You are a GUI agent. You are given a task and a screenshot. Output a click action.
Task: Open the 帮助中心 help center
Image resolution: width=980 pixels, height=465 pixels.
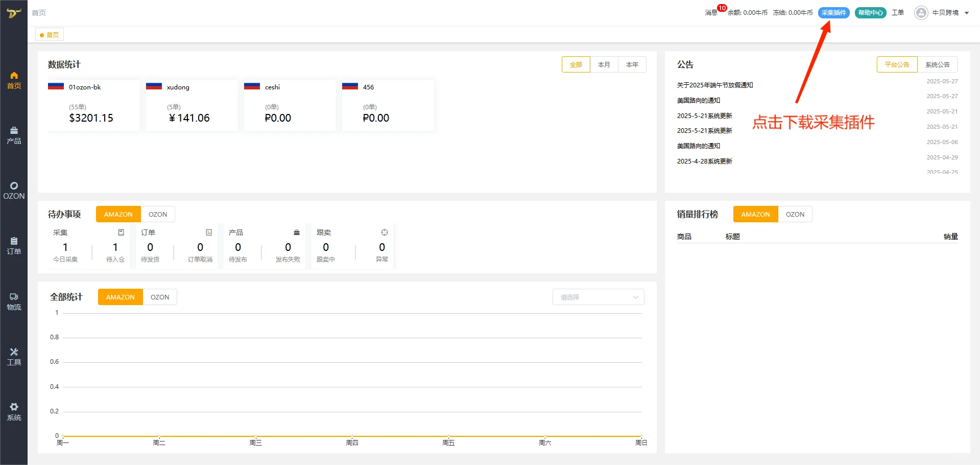coord(871,13)
